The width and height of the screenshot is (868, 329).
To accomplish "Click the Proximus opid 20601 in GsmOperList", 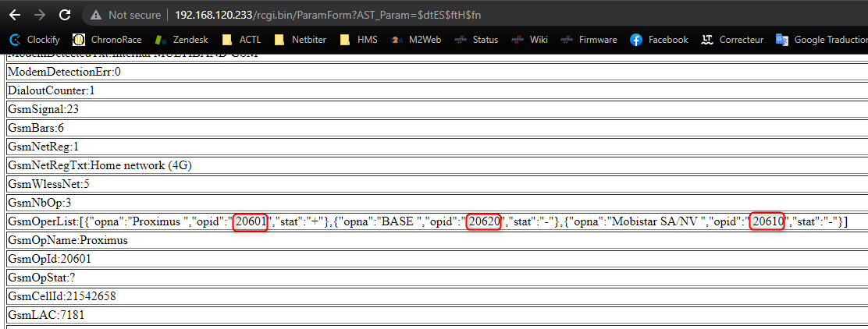I will 251,222.
